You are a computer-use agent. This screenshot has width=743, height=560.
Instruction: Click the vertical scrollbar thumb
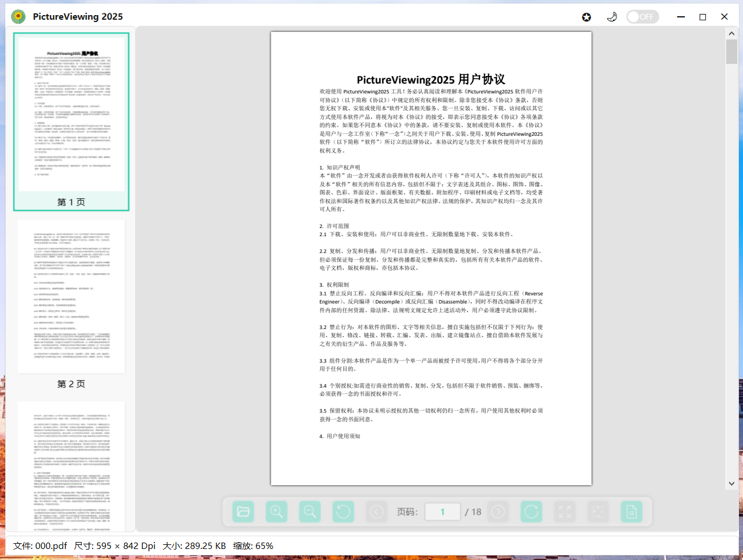point(731,52)
